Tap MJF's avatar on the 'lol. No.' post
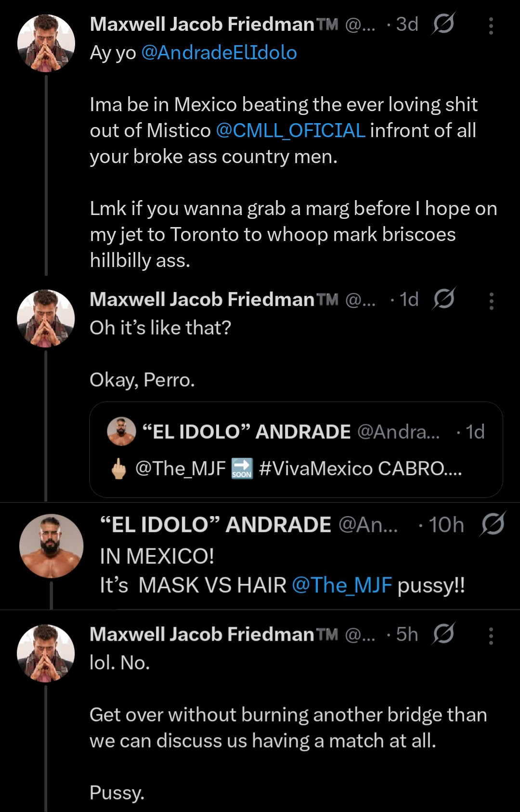520x812 pixels. (46, 653)
